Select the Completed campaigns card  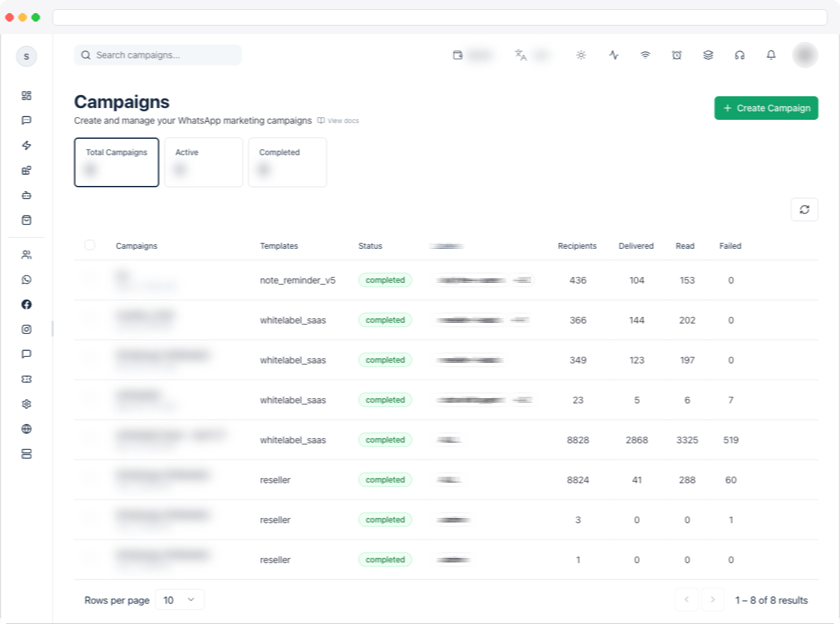(x=288, y=162)
